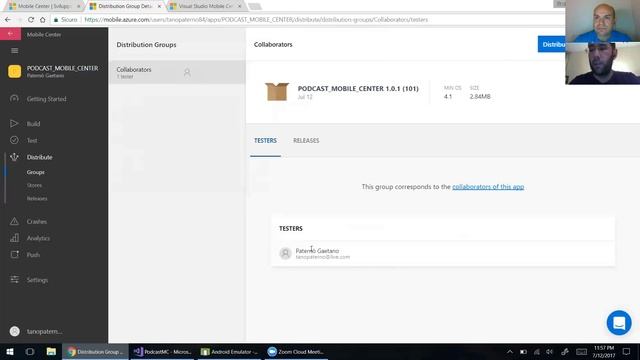The image size is (640, 360).
Task: Click the person icon on Collaborators row
Action: click(x=187, y=72)
